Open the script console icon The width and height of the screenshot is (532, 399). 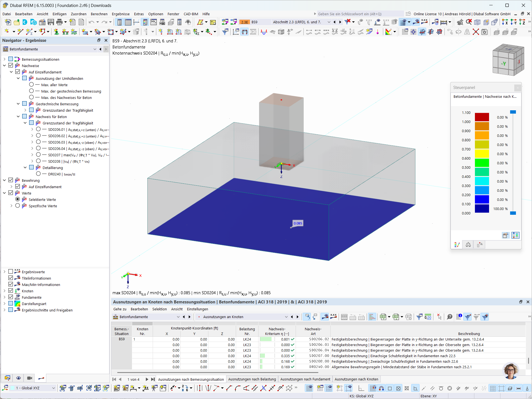[x=154, y=22]
